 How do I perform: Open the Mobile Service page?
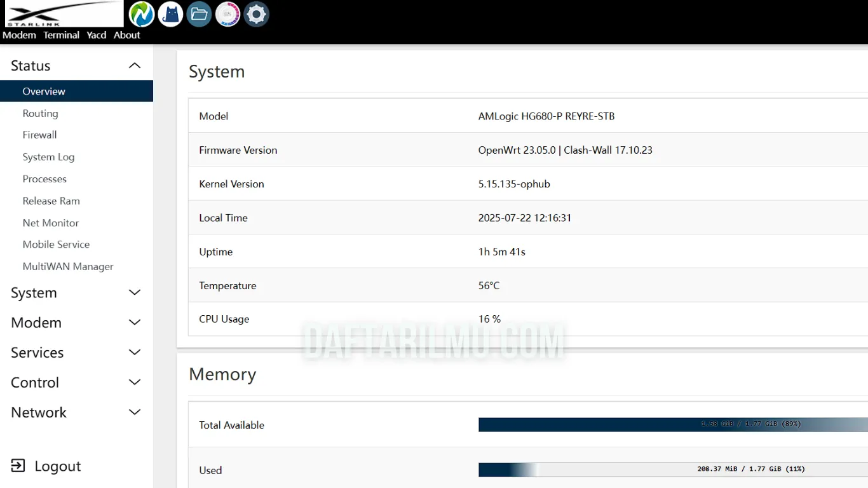(x=57, y=244)
